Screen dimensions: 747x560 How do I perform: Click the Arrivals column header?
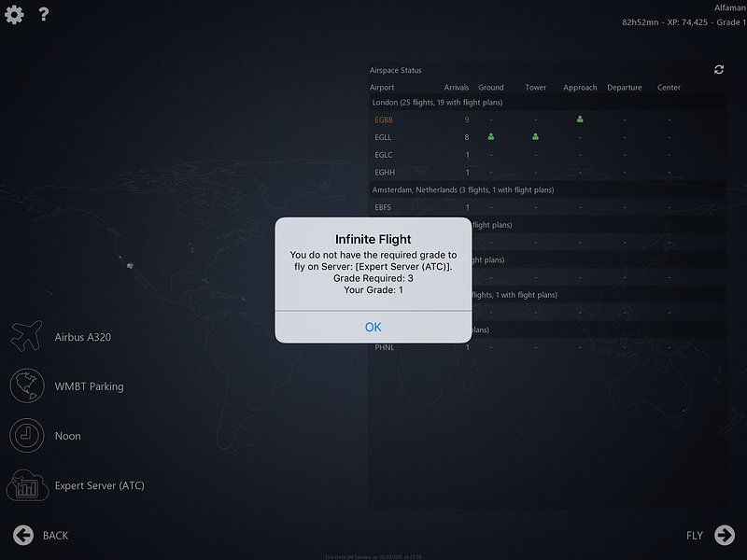coord(457,88)
